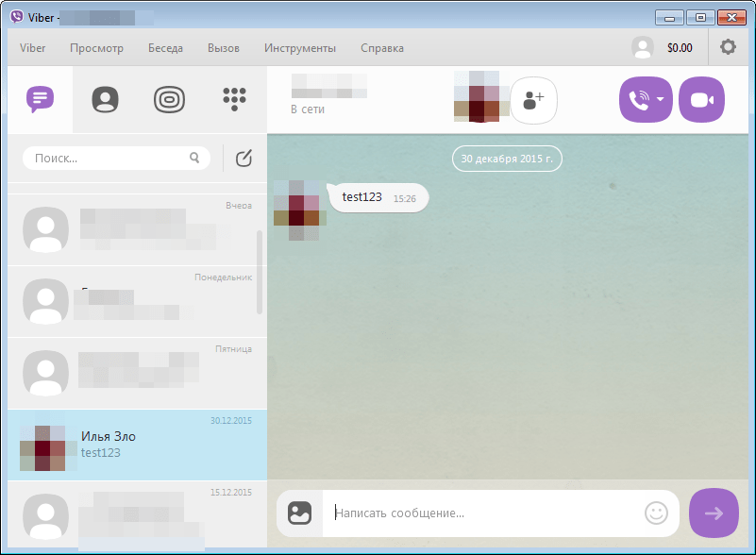Add participant to the conversation
This screenshot has height=555, width=756.
(534, 100)
